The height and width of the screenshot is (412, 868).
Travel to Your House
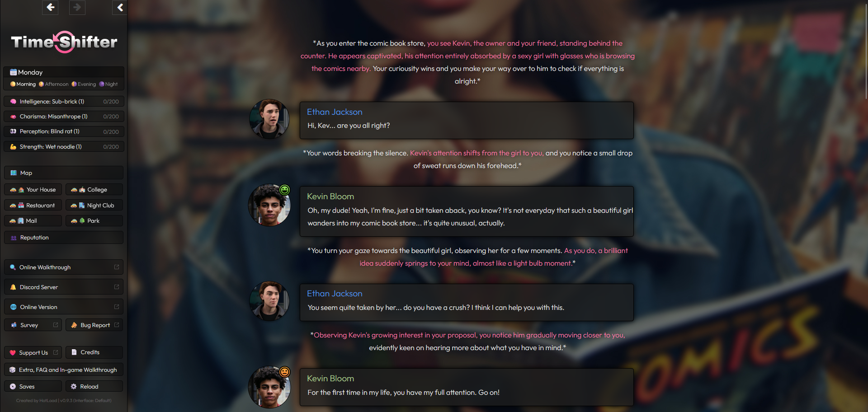pyautogui.click(x=33, y=190)
